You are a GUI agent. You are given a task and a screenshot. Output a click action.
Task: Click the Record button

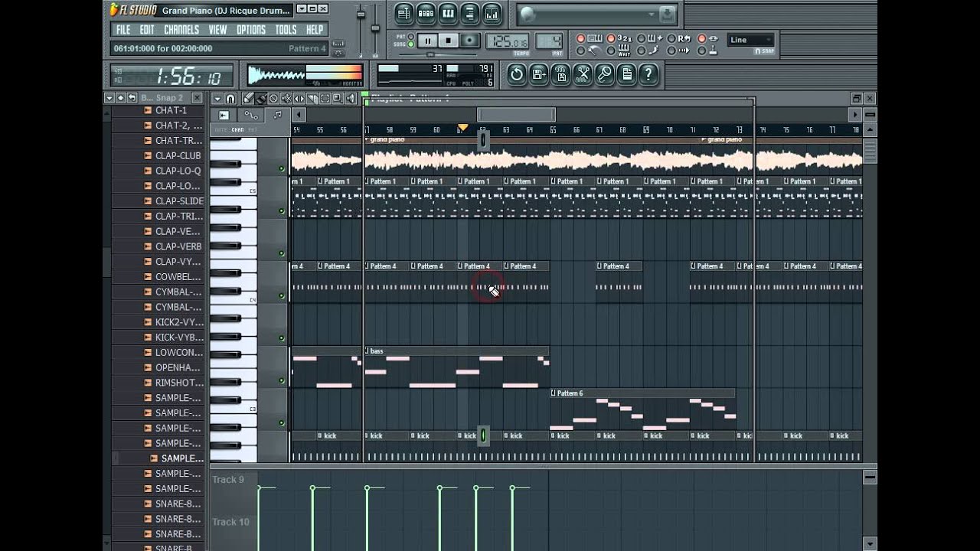coord(470,41)
